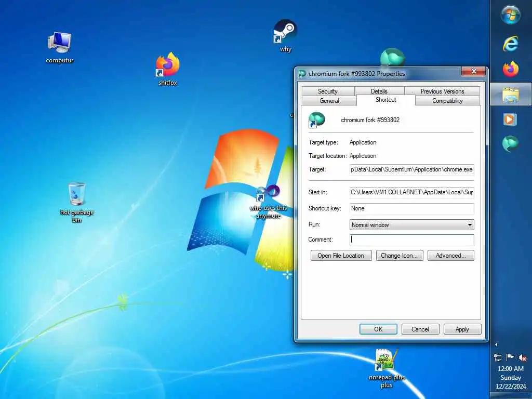Click the Comment input field
Viewport: 532px width, 399px height.
411,240
